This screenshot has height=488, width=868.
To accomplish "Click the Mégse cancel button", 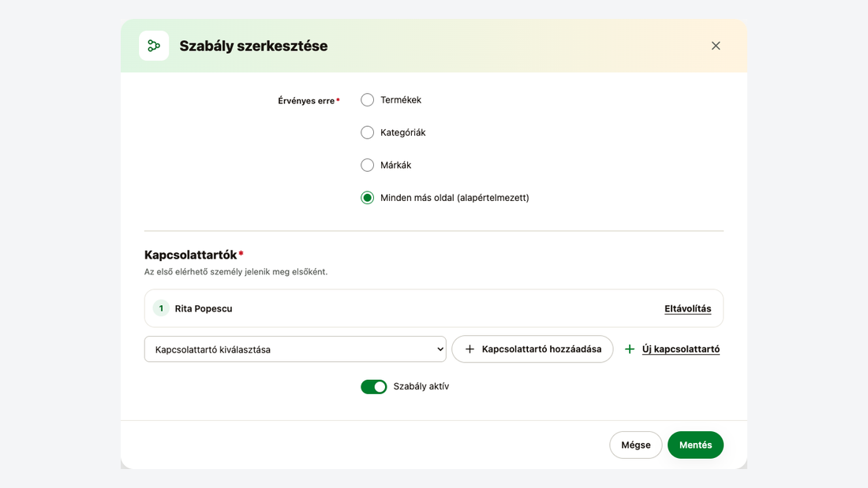I will 635,445.
